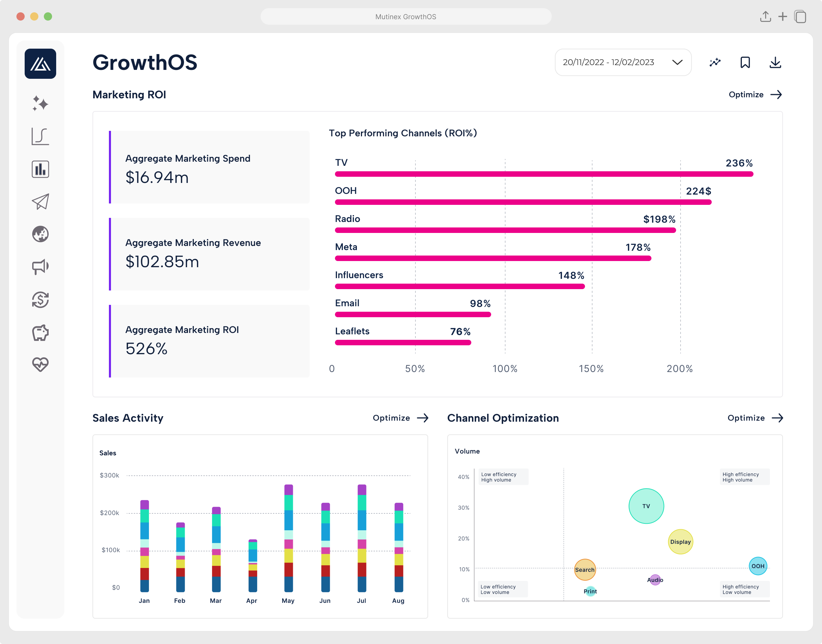Download the dashboard report
Image resolution: width=822 pixels, height=644 pixels.
coord(775,63)
